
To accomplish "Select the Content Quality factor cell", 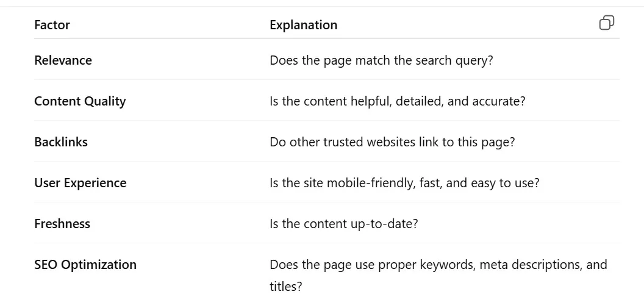I will pos(80,101).
